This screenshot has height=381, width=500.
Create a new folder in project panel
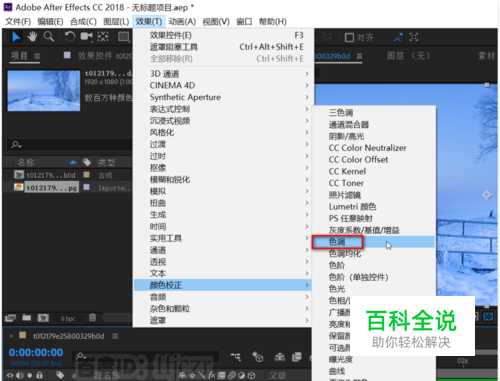click(27, 318)
